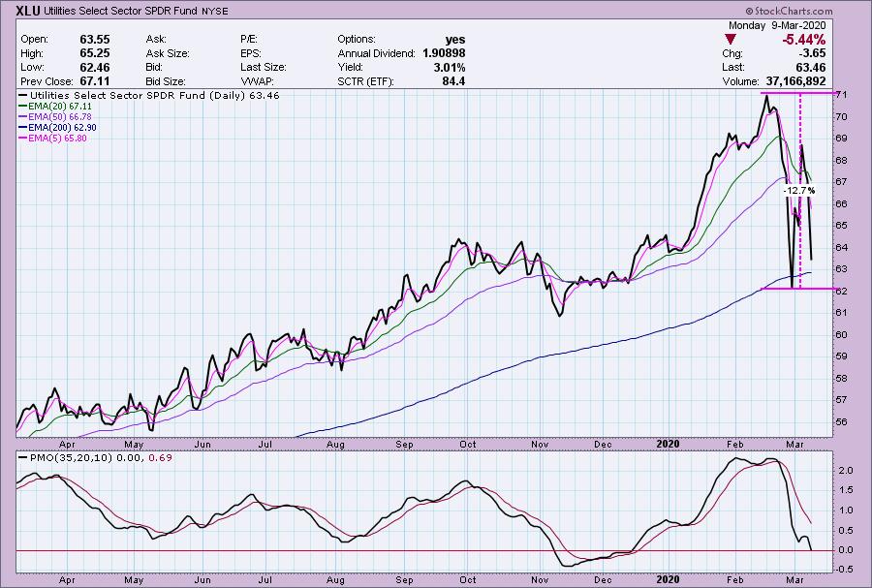Click the -5.44% percent change

(x=803, y=40)
